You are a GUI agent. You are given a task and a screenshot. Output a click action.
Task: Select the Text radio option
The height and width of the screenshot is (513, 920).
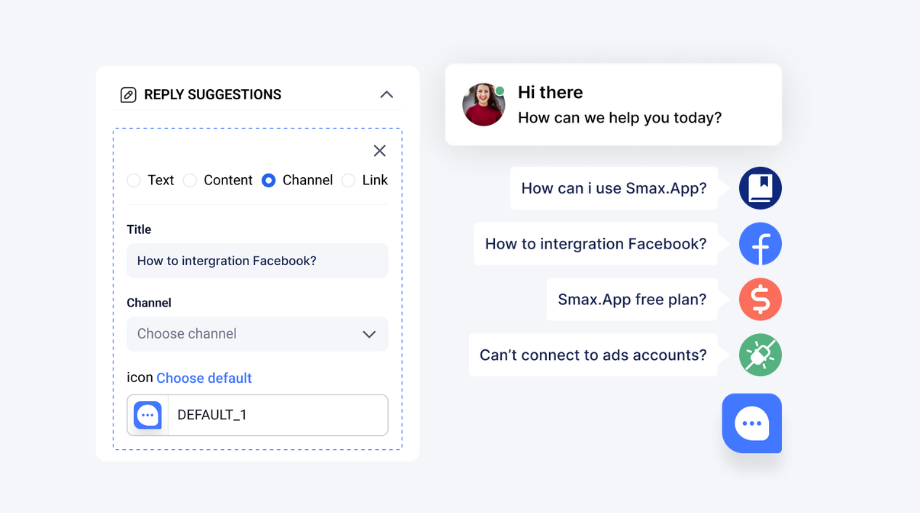pyautogui.click(x=134, y=180)
